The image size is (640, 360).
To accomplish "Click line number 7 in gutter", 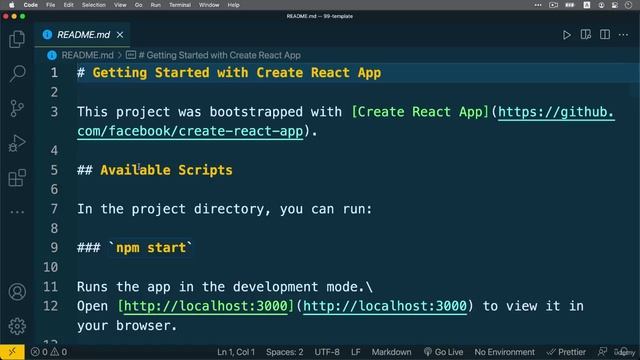I will coord(54,209).
